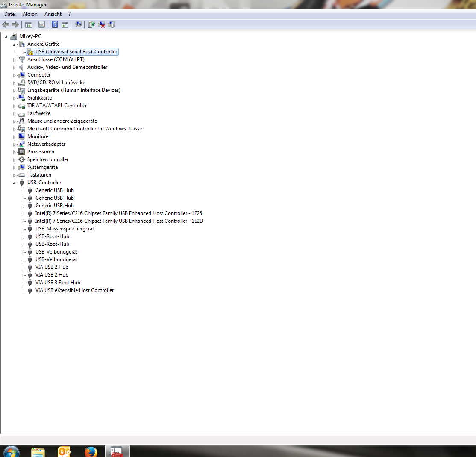Select the Eingabegeräte (Human Interface Devices) row
The image size is (476, 457).
click(x=74, y=90)
